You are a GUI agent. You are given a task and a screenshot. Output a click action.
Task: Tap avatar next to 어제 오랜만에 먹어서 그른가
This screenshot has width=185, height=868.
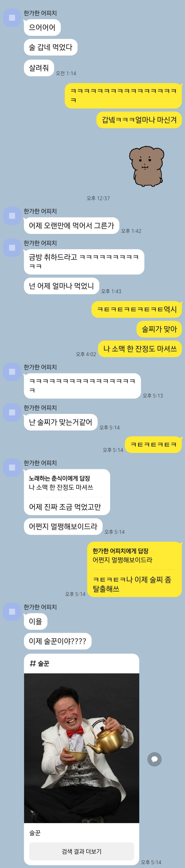click(x=12, y=216)
